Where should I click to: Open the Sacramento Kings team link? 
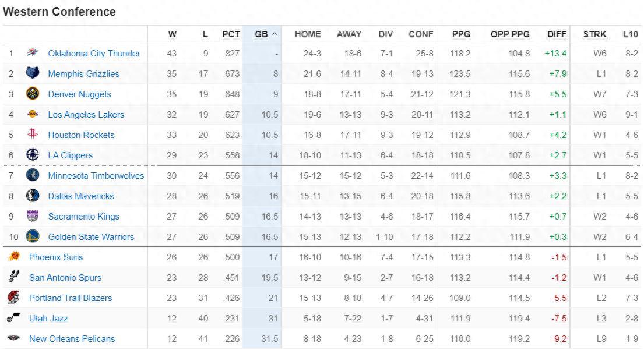coord(83,217)
